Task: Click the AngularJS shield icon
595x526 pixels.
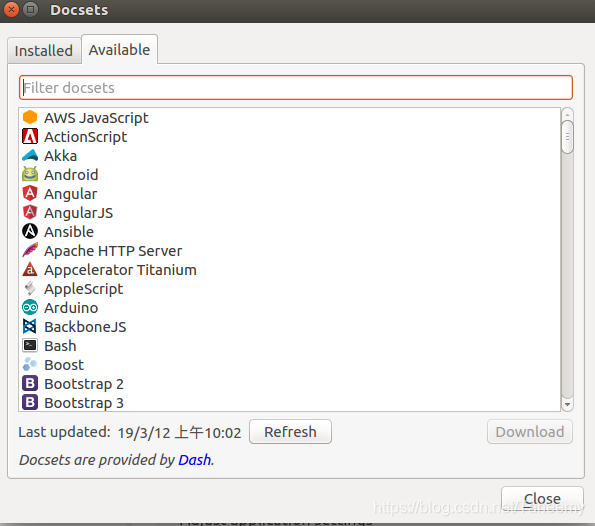Action: click(30, 212)
